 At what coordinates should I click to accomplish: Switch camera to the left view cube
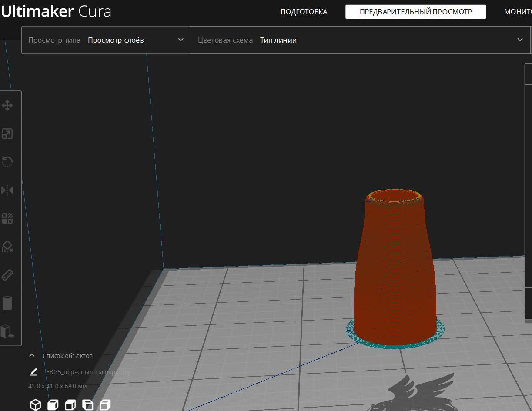pyautogui.click(x=87, y=405)
